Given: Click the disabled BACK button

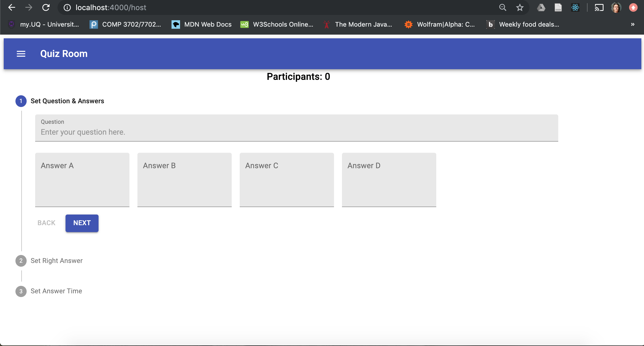Looking at the screenshot, I should 46,223.
